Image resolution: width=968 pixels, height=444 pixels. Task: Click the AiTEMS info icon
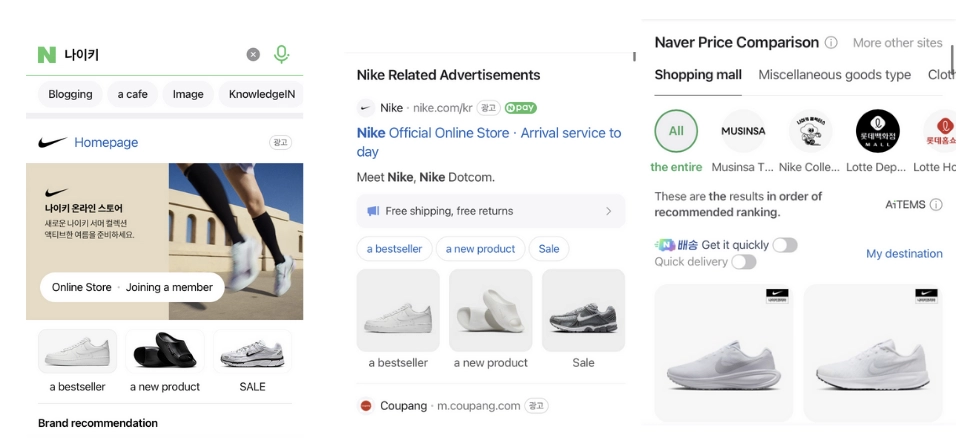click(936, 205)
